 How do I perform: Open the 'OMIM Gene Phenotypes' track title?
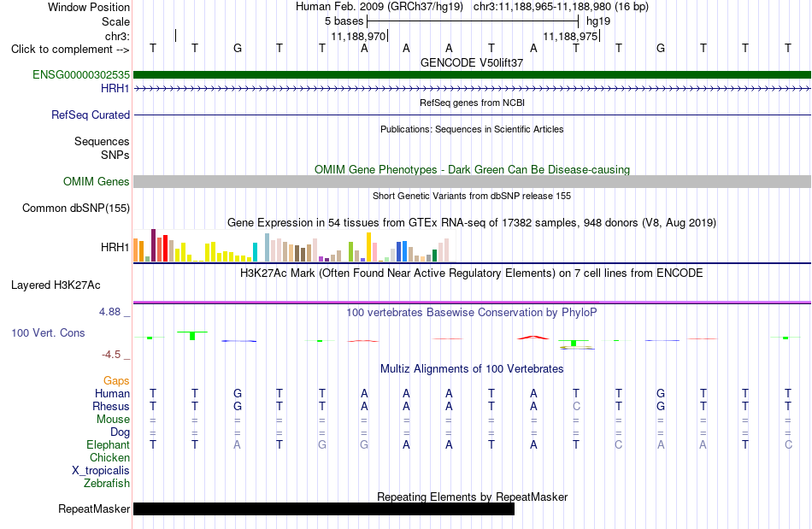point(472,170)
